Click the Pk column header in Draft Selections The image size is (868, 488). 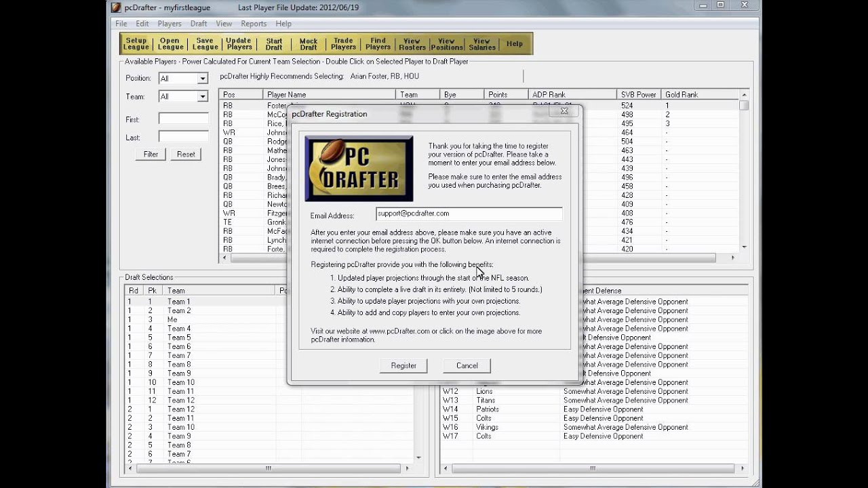pyautogui.click(x=155, y=291)
